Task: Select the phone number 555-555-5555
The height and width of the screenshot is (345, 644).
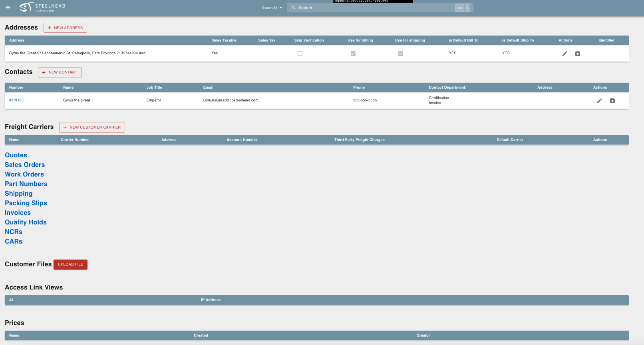Action: 365,100
